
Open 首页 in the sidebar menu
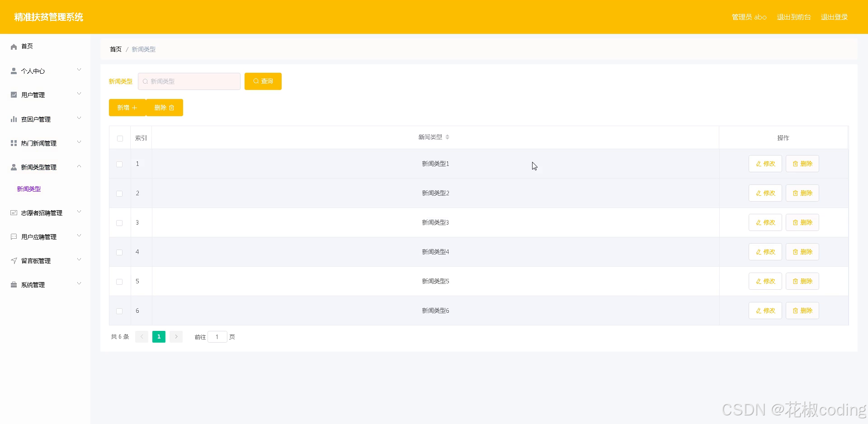tap(45, 47)
